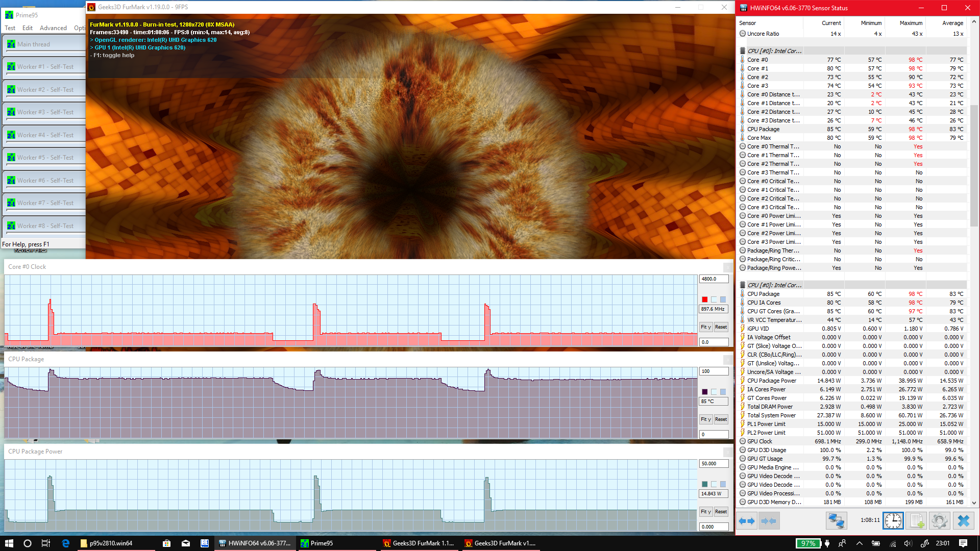Click HWiNFO expand columns arrows icon
Image resolution: width=980 pixels, height=551 pixels.
[747, 521]
